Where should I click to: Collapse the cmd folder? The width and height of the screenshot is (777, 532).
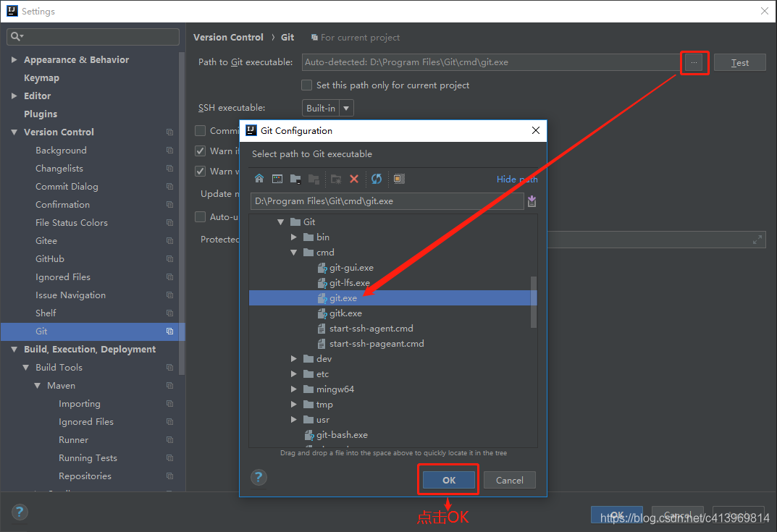tap(294, 253)
